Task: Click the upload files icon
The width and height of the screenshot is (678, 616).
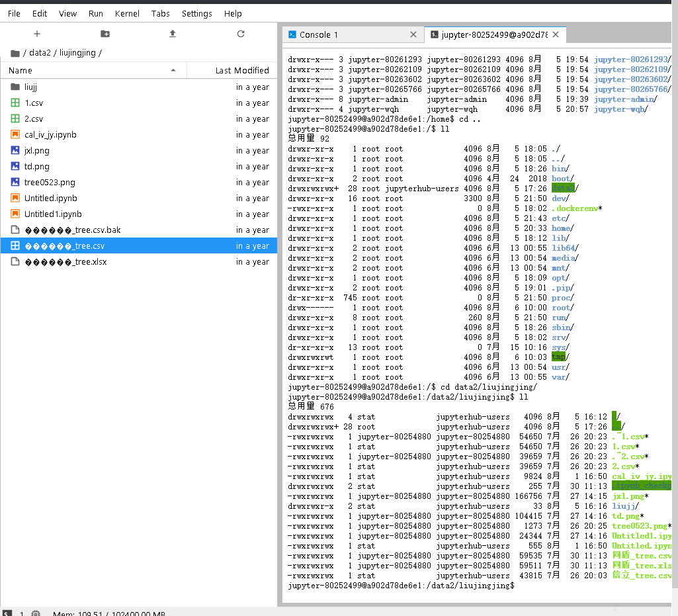Action: coord(173,34)
